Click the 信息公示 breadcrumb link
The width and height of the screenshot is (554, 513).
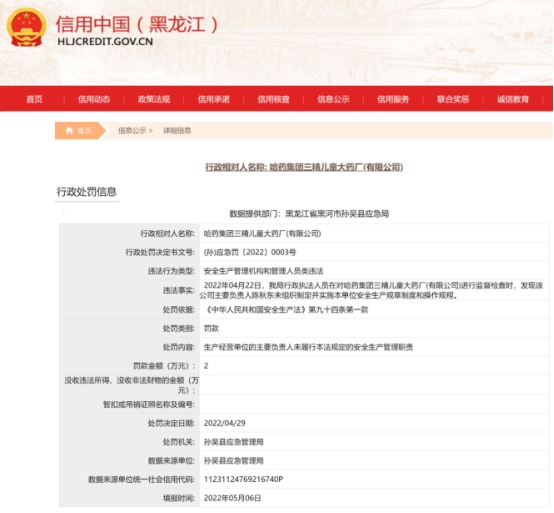pos(132,131)
